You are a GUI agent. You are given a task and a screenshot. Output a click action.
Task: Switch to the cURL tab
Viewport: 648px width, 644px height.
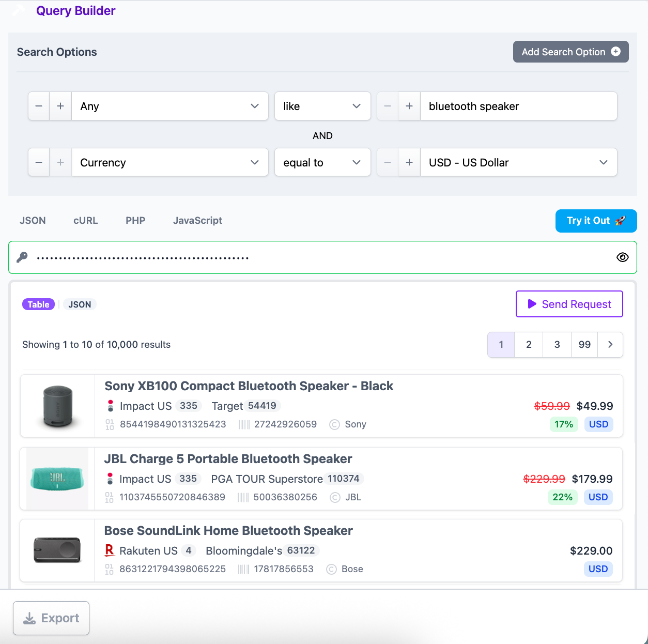pyautogui.click(x=86, y=220)
